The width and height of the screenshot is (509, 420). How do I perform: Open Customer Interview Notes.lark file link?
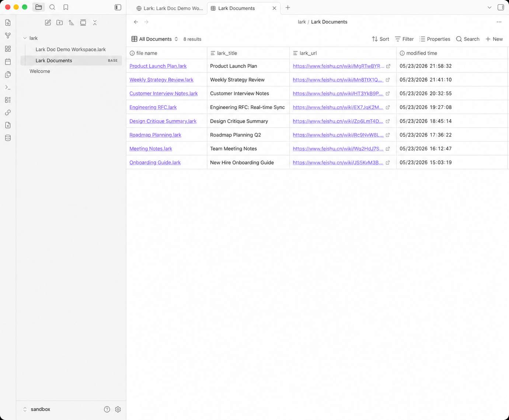[x=163, y=94]
